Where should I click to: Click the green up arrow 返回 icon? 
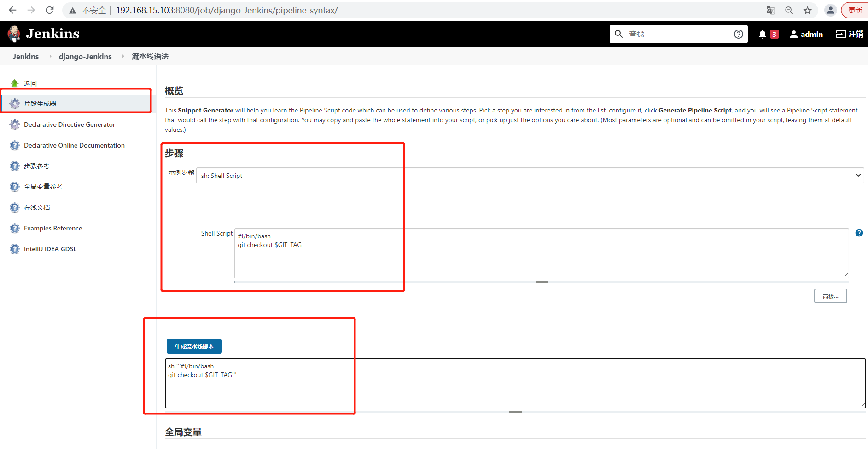[15, 83]
